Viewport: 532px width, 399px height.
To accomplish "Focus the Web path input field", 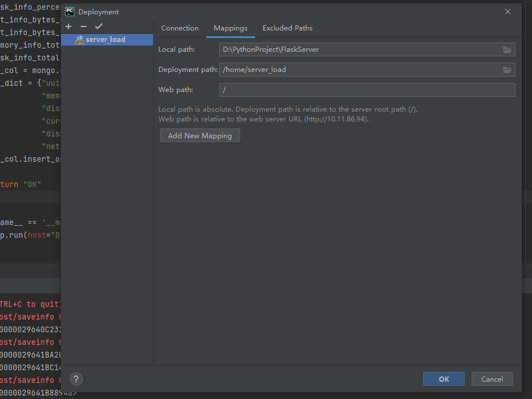I will pyautogui.click(x=367, y=90).
